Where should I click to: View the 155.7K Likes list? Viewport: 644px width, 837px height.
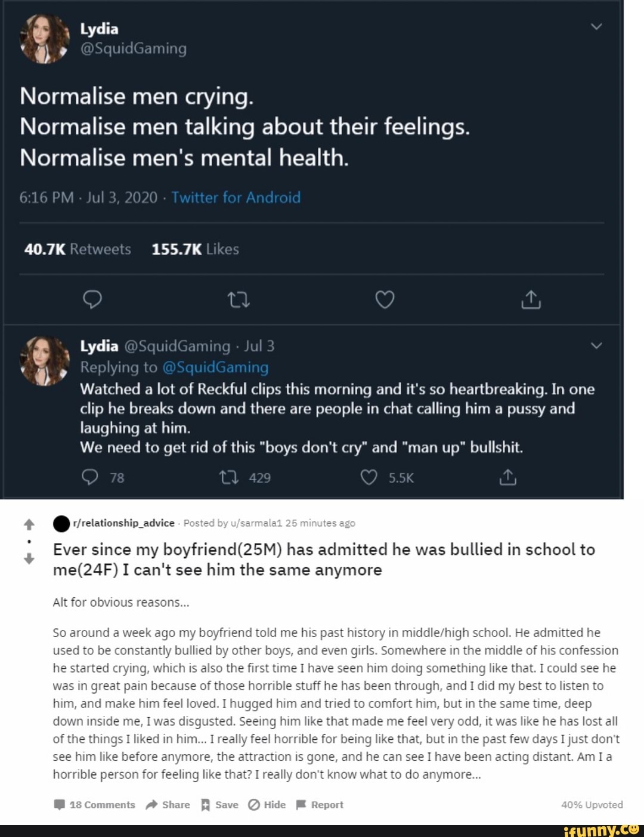point(195,249)
